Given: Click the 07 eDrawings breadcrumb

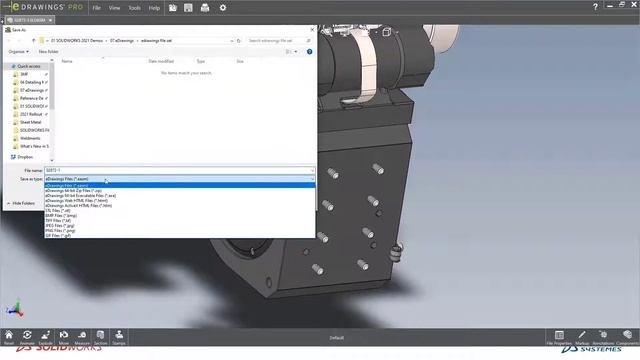Looking at the screenshot, I should pyautogui.click(x=122, y=41).
